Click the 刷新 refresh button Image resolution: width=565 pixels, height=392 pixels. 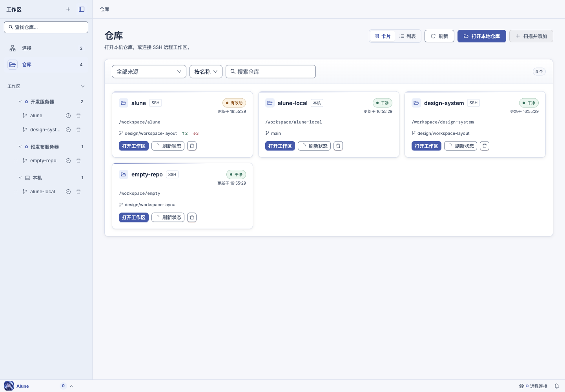[x=439, y=36]
